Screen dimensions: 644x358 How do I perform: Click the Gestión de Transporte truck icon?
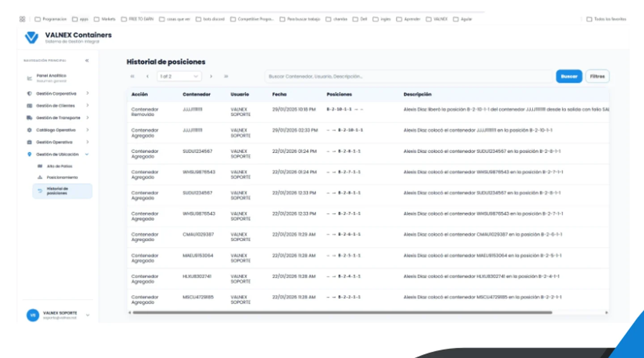(30, 118)
